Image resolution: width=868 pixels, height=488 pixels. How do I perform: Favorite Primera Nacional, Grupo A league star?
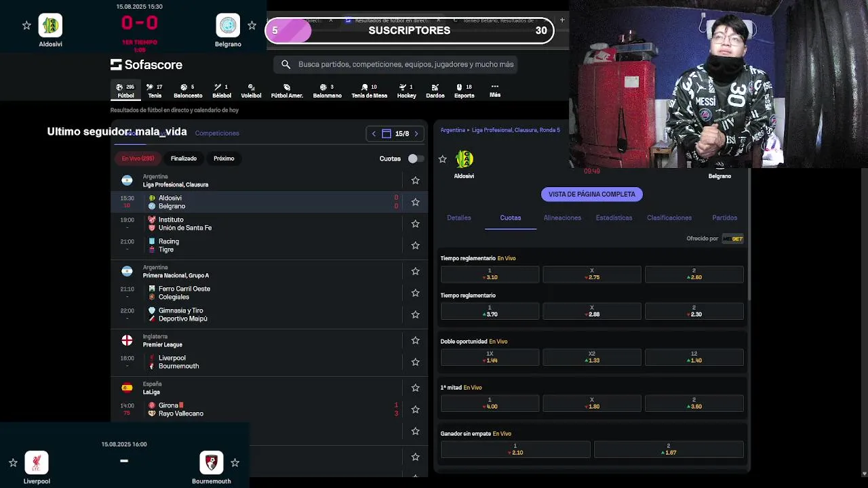pyautogui.click(x=415, y=271)
